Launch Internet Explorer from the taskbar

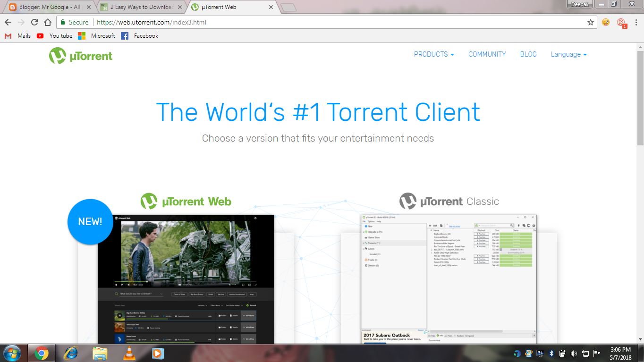[x=71, y=353]
